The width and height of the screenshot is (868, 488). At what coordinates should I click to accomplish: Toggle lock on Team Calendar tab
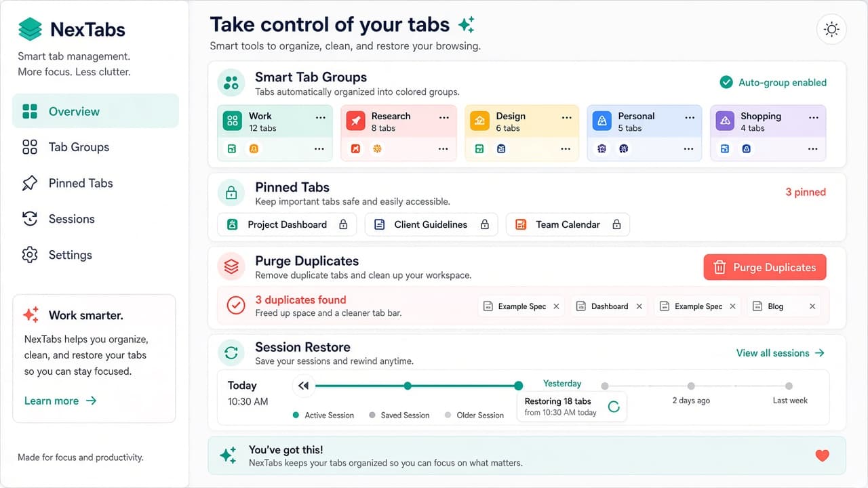point(616,224)
